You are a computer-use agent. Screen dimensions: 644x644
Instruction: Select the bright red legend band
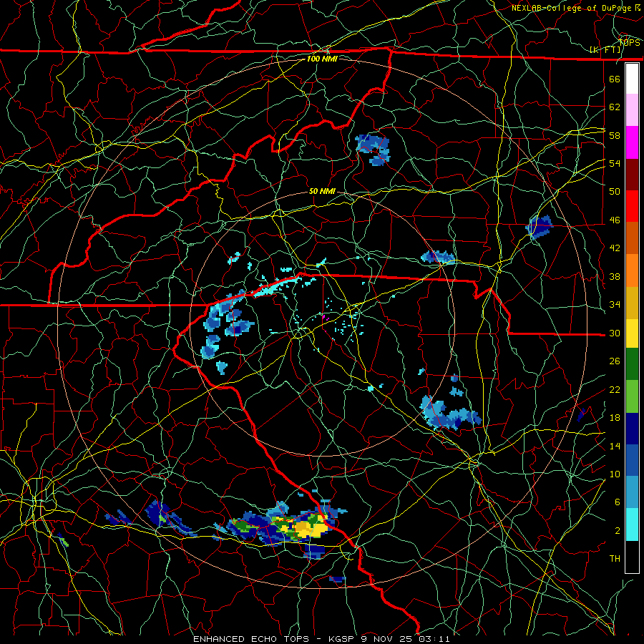(632, 206)
